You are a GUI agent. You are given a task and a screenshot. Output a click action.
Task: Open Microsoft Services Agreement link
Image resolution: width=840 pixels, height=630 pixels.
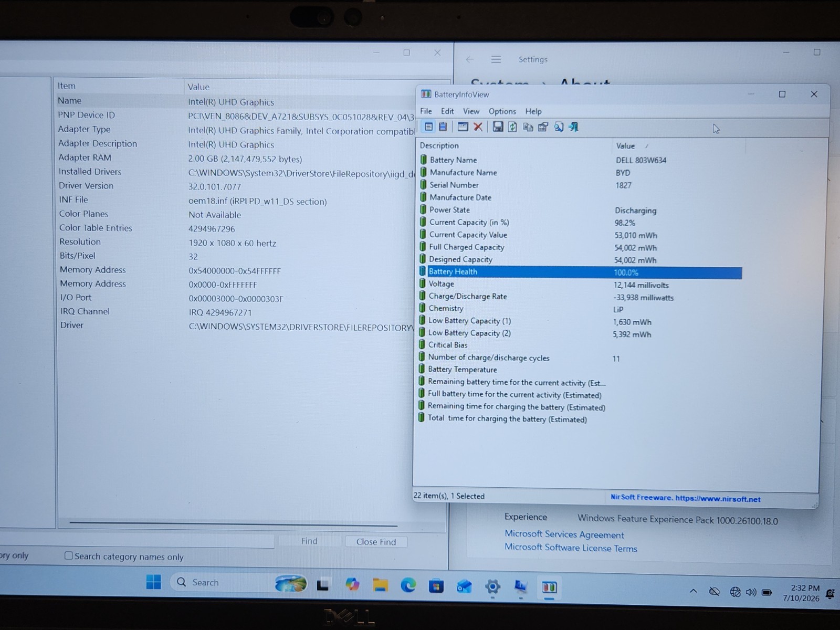(x=564, y=534)
